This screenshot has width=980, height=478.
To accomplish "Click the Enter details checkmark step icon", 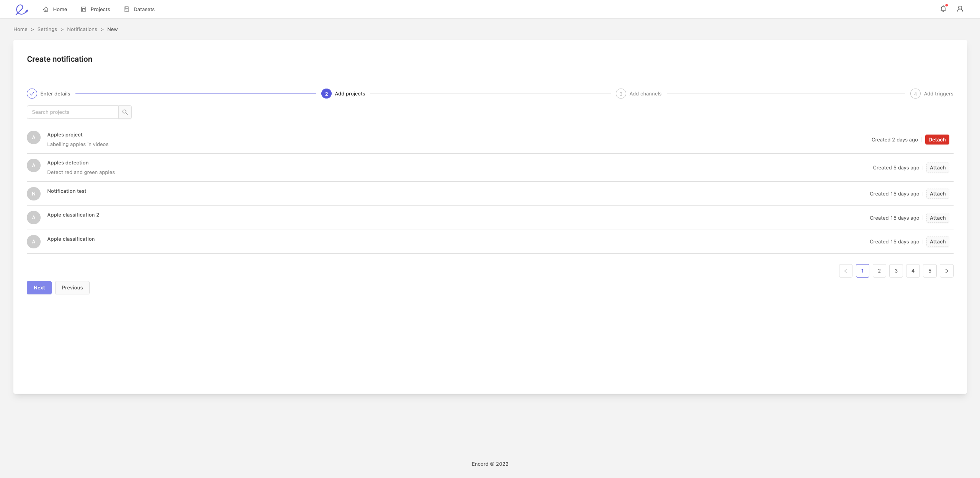I will coord(32,94).
